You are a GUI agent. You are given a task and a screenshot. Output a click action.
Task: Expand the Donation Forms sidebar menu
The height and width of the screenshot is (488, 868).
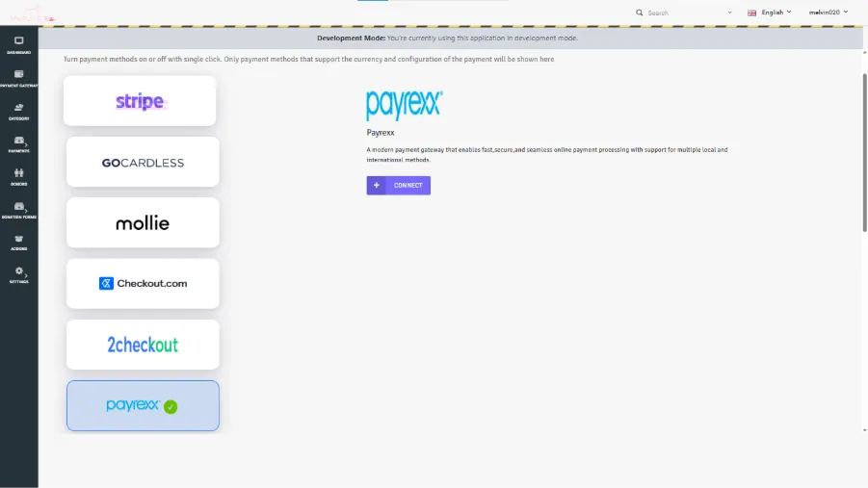click(x=19, y=210)
